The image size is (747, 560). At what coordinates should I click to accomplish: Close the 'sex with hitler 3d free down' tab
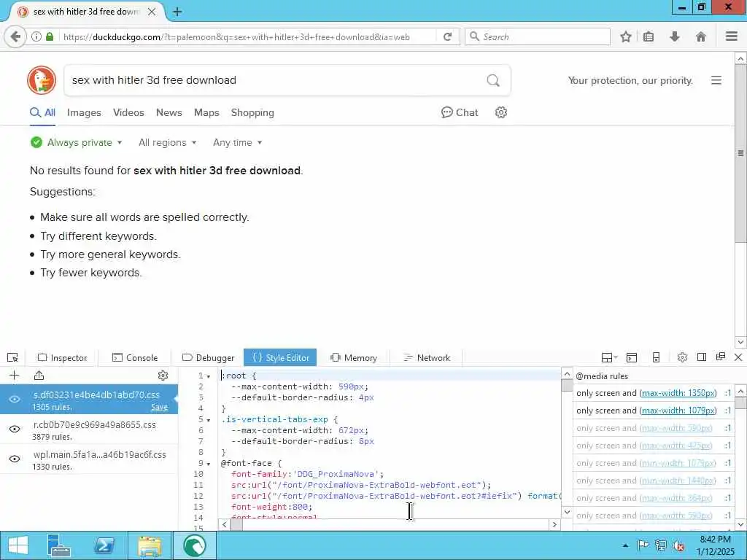click(152, 12)
